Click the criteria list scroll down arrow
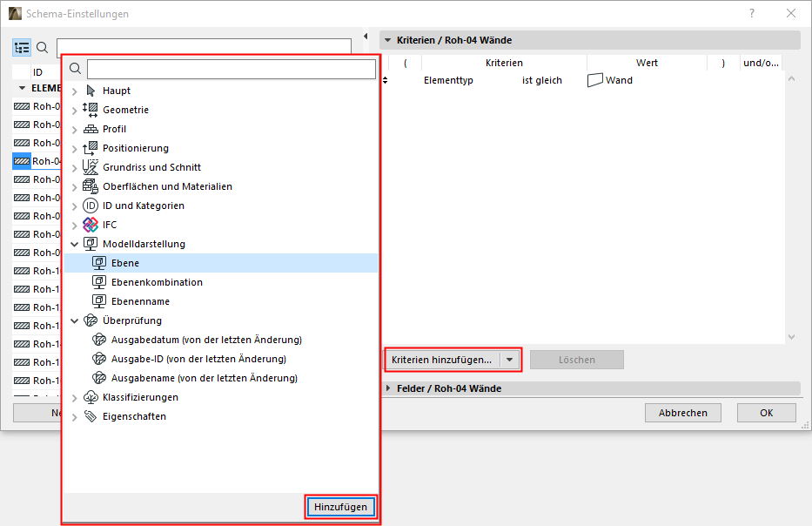 [791, 337]
